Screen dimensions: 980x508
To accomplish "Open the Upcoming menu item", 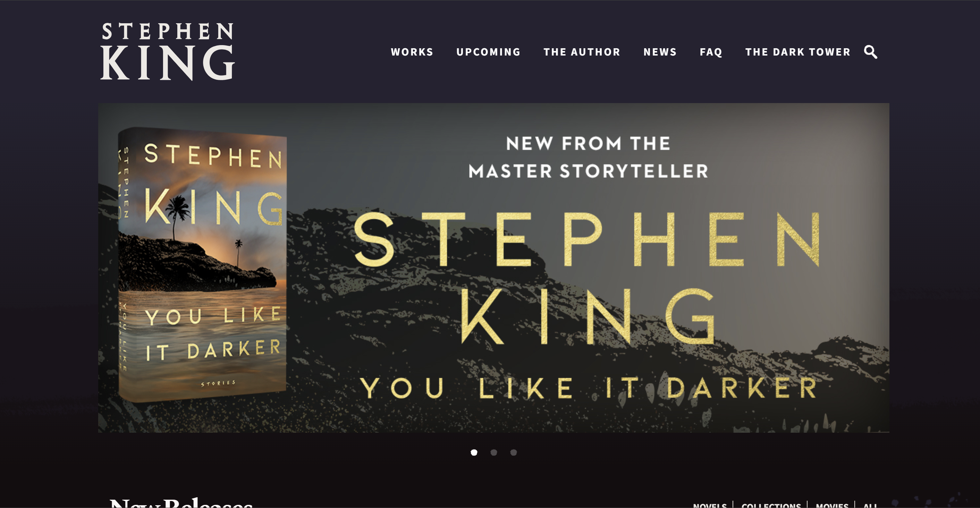I will click(489, 52).
